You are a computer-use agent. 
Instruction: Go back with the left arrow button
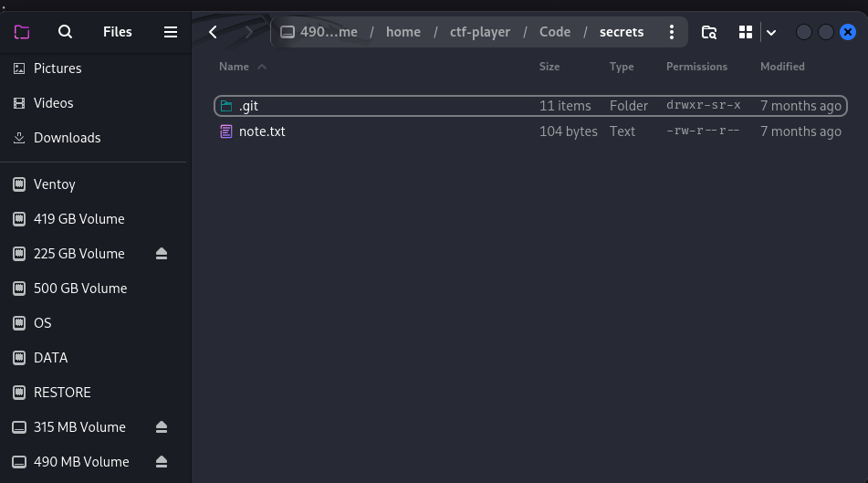pyautogui.click(x=214, y=32)
